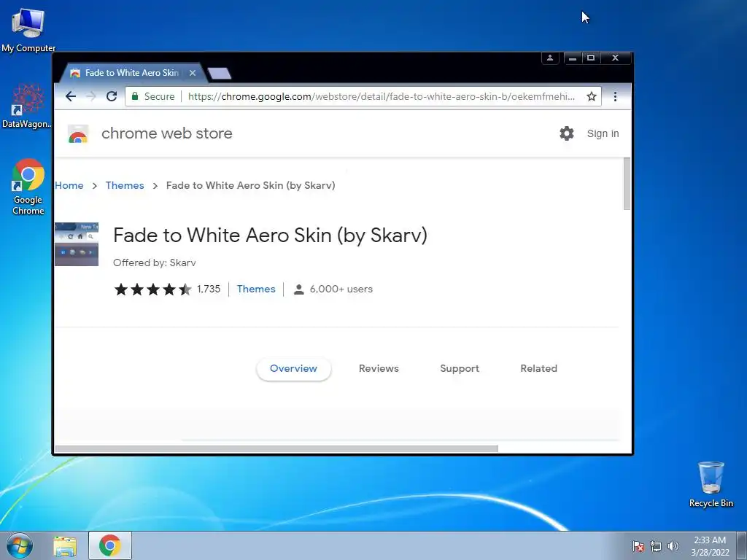Select the Fade to White Aero Skin browser tab
The height and width of the screenshot is (560, 747).
pyautogui.click(x=131, y=73)
